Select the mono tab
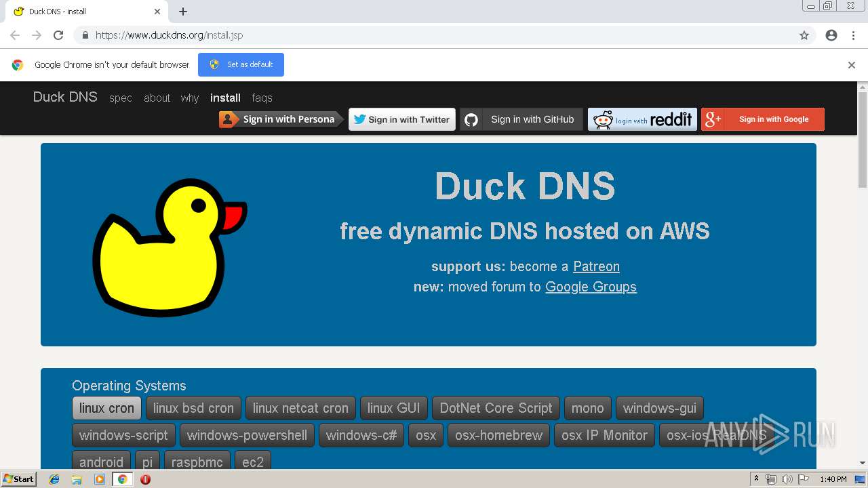The image size is (868, 488). point(587,408)
